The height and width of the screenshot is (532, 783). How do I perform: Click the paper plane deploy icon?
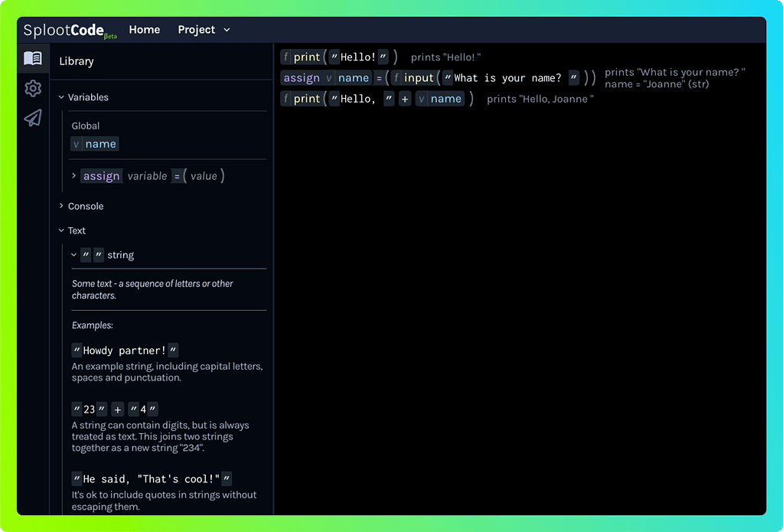tap(32, 118)
